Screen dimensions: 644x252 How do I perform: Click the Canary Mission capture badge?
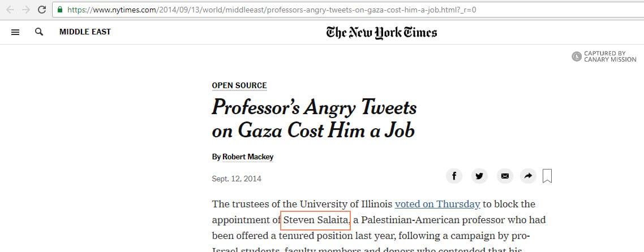coord(604,57)
